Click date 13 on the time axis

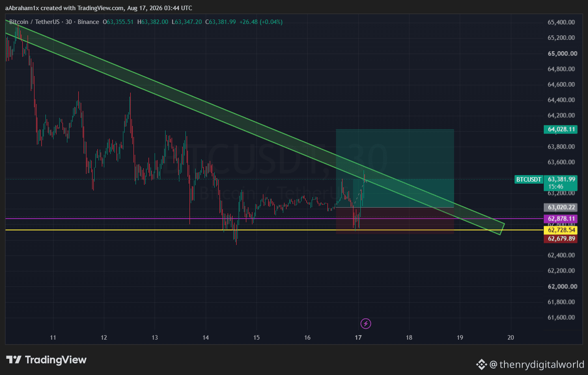[155, 338]
